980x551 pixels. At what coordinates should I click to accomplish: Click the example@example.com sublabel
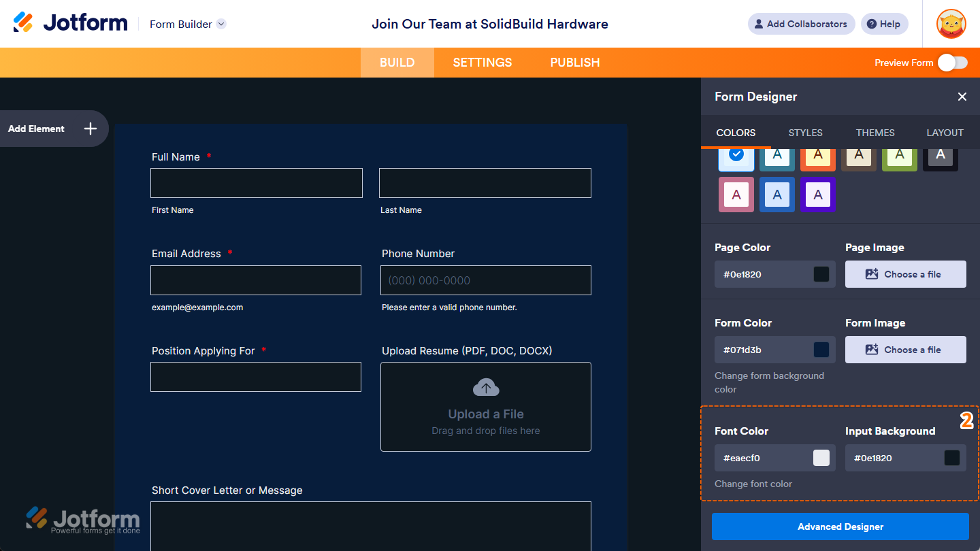pos(197,307)
